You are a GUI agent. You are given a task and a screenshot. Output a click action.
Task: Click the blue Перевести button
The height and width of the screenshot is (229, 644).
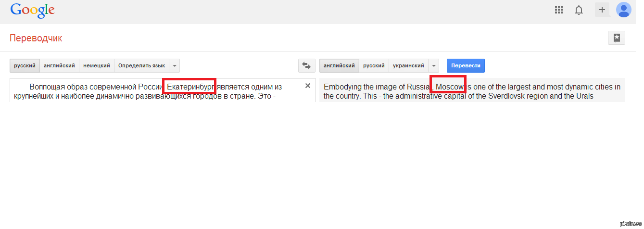coord(466,65)
